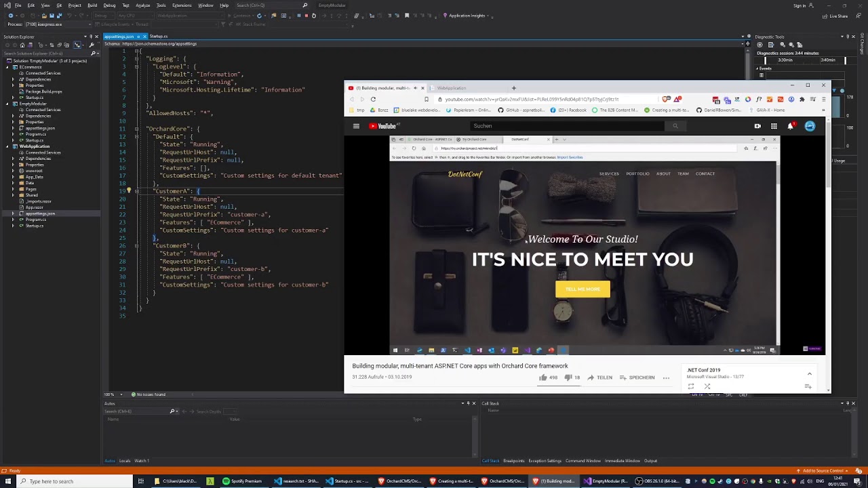This screenshot has width=868, height=488.
Task: Open new browser tab with plus
Action: [x=513, y=88]
